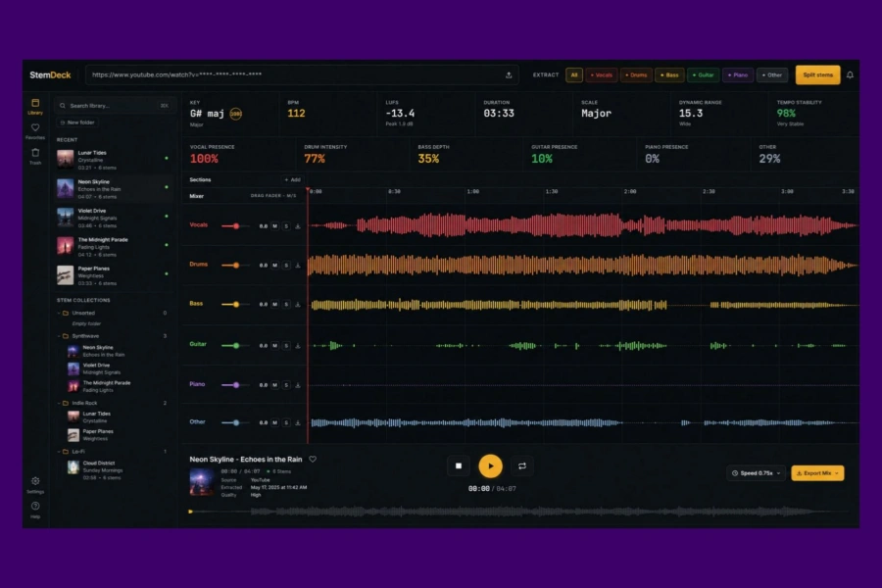Viewport: 882px width, 588px height.
Task: Collapse the Indie Rock collection folder
Action: click(59, 403)
